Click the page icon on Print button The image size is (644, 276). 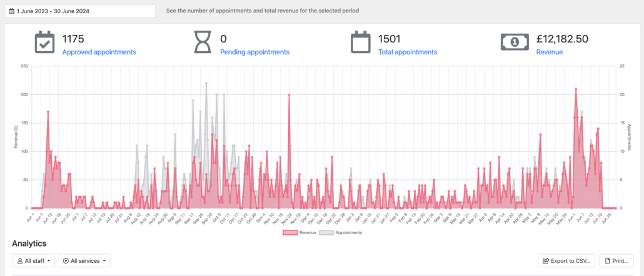click(608, 260)
